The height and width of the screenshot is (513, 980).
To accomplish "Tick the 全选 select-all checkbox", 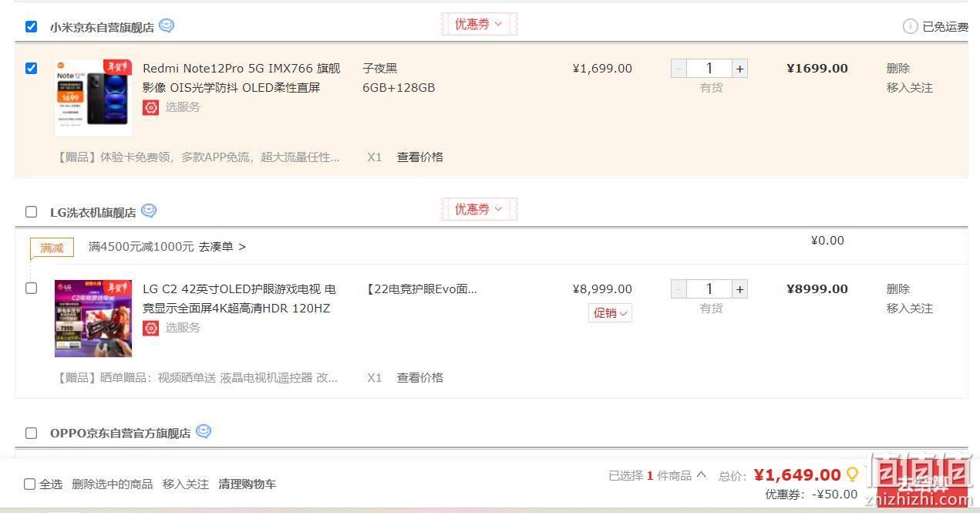I will [x=29, y=484].
